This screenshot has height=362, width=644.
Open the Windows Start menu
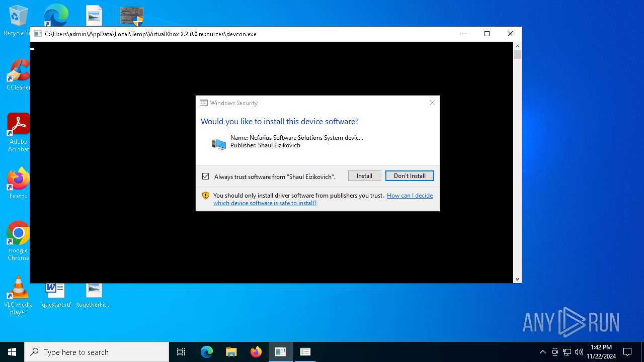coord(12,352)
